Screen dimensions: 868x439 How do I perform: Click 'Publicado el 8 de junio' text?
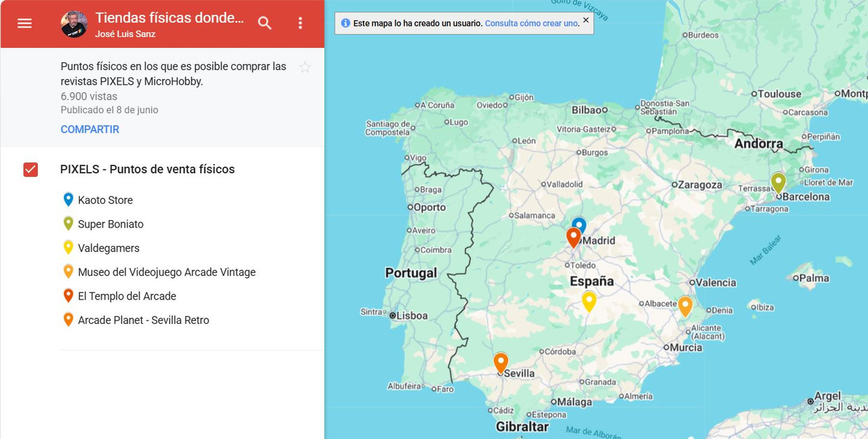(109, 110)
